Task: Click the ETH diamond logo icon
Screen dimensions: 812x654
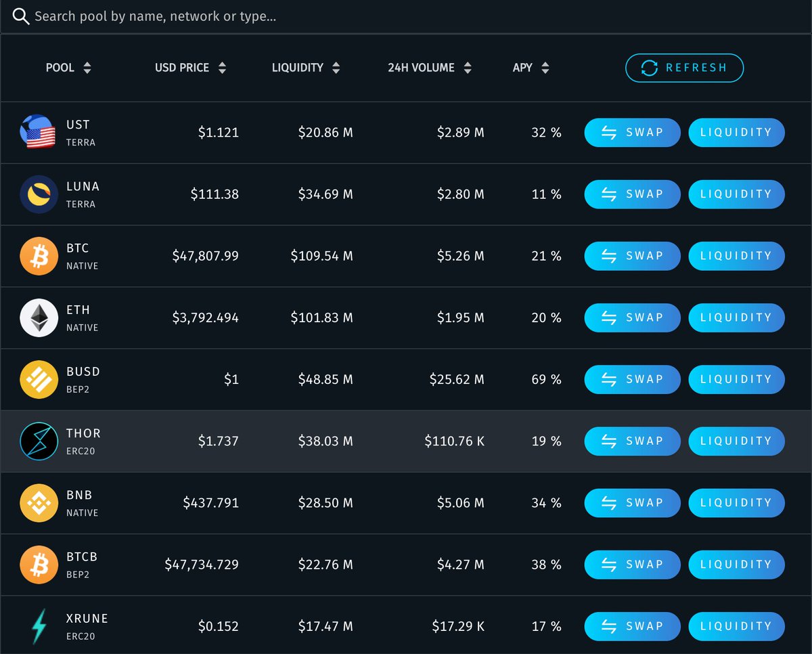Action: click(x=39, y=318)
